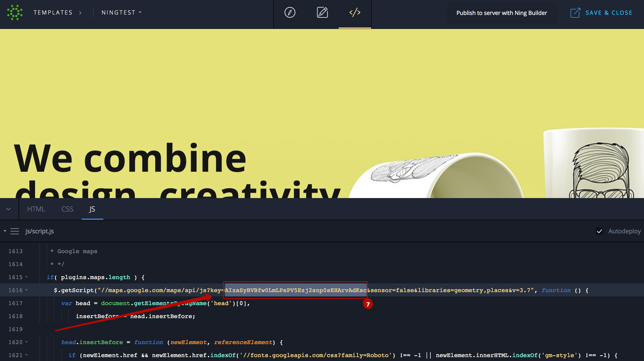Viewport: 644px width, 361px height.
Task: Fold code at line 1616
Action: 26,290
